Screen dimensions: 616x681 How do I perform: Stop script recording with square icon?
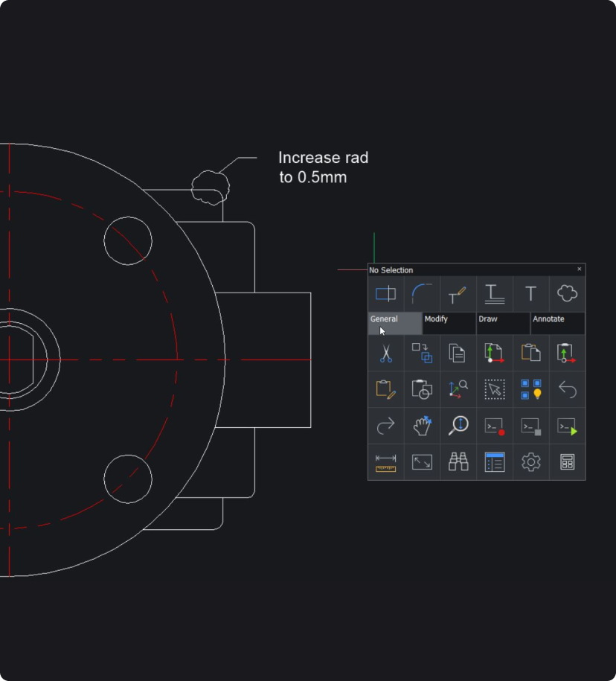(x=530, y=426)
